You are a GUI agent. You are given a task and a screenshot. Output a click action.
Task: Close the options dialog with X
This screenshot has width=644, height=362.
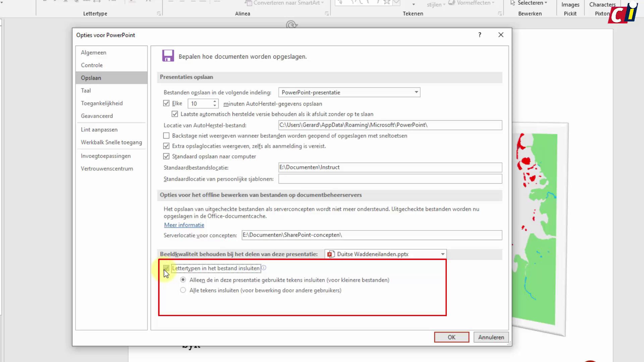(501, 35)
